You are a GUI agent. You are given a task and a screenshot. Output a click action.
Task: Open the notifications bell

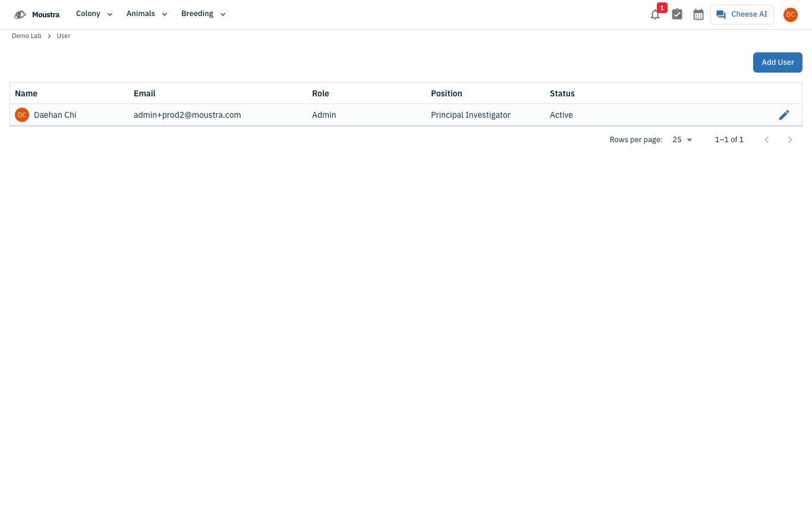pos(655,15)
